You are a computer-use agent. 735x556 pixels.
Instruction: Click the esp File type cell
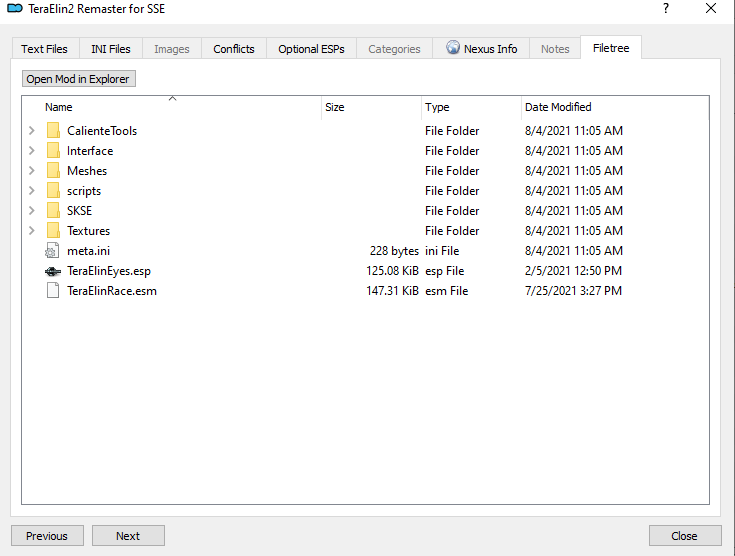(444, 271)
